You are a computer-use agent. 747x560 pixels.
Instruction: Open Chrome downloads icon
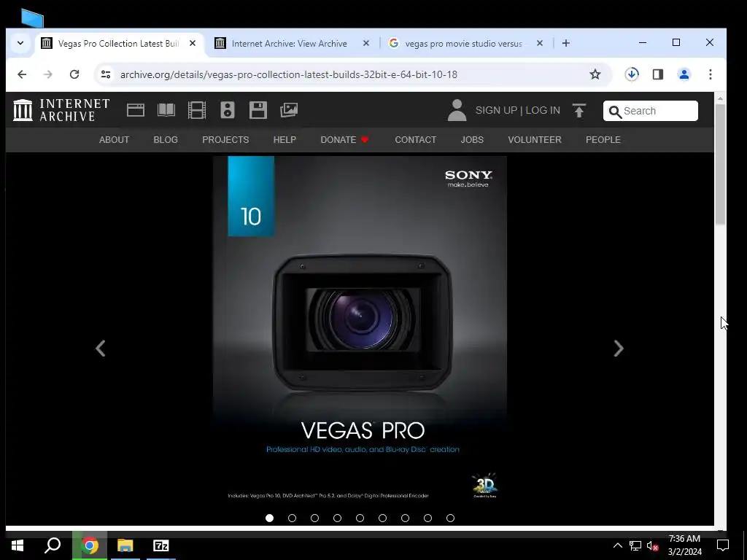[x=632, y=74]
